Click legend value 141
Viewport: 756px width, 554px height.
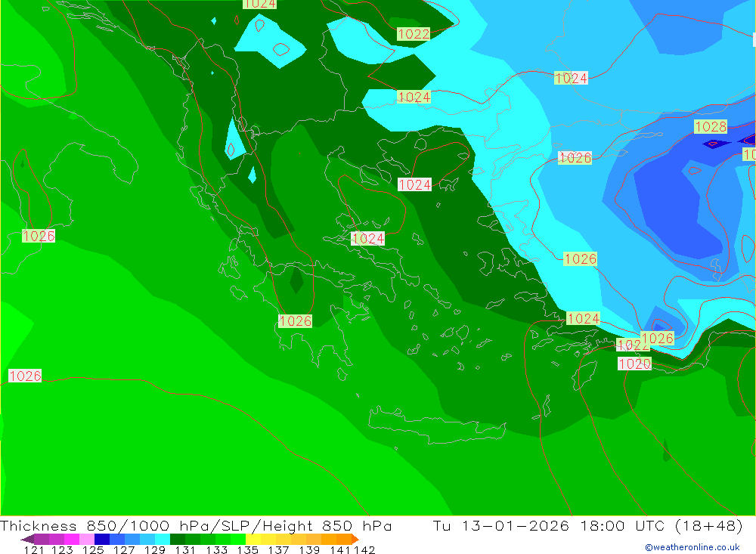tap(340, 549)
